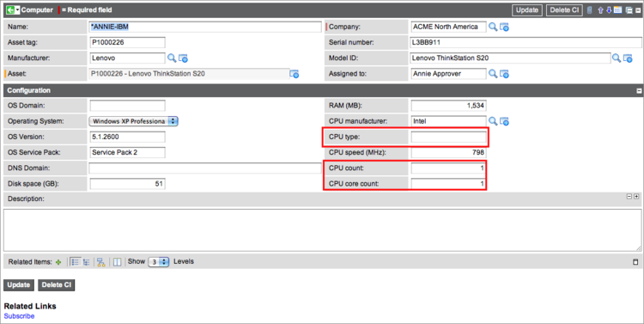Open the Operating System dropdown
644x324 pixels.
tap(133, 121)
